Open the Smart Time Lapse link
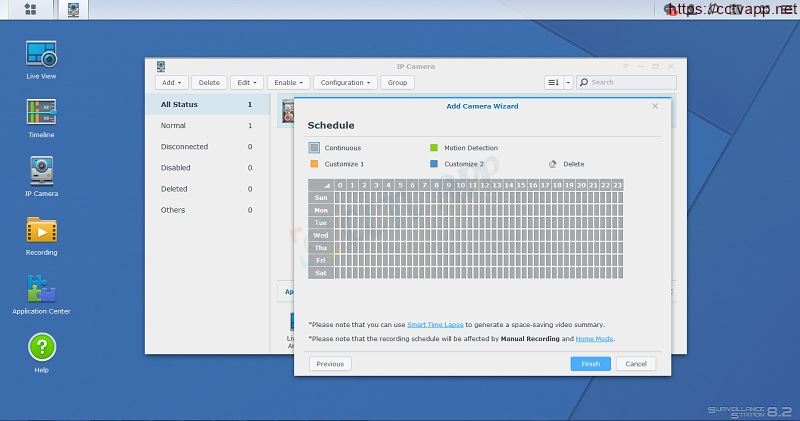 pyautogui.click(x=435, y=325)
